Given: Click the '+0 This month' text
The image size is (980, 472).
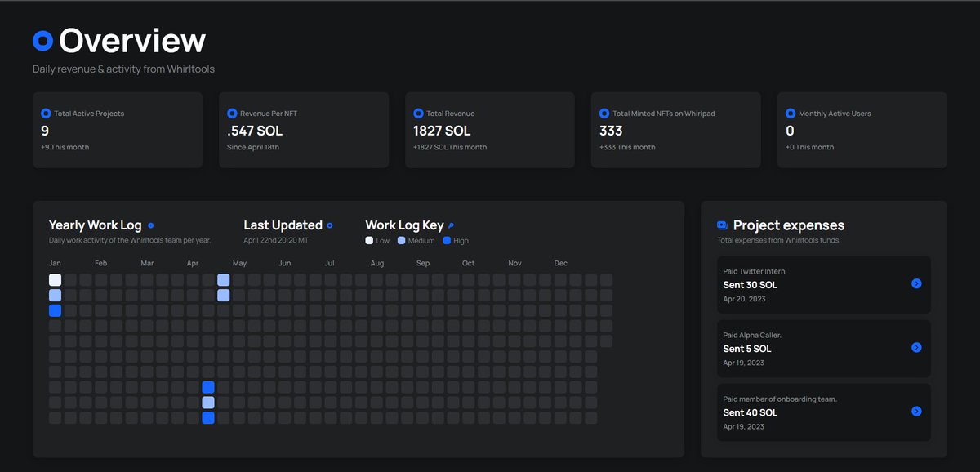Looking at the screenshot, I should 810,147.
